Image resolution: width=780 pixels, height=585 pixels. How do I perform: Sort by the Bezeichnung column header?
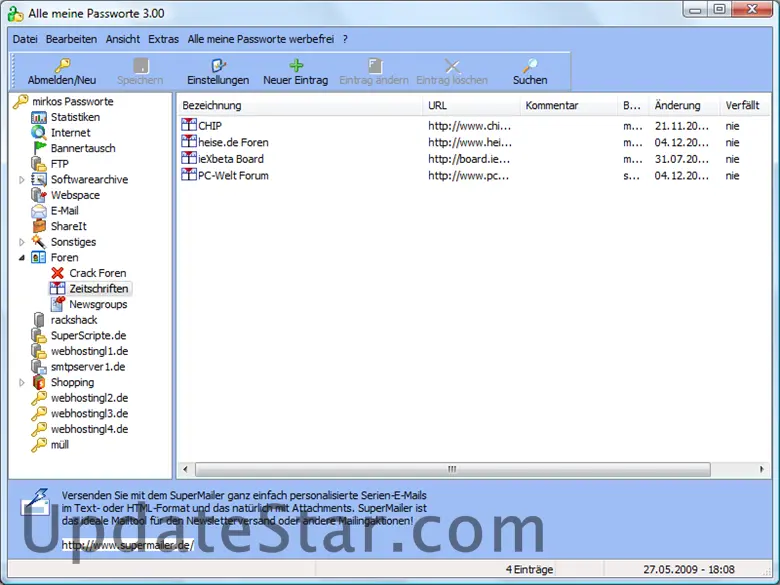tap(299, 105)
